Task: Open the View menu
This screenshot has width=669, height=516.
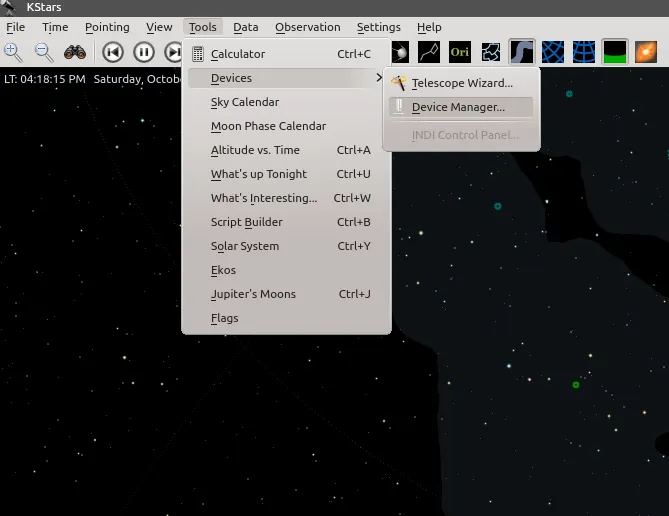Action: (159, 27)
